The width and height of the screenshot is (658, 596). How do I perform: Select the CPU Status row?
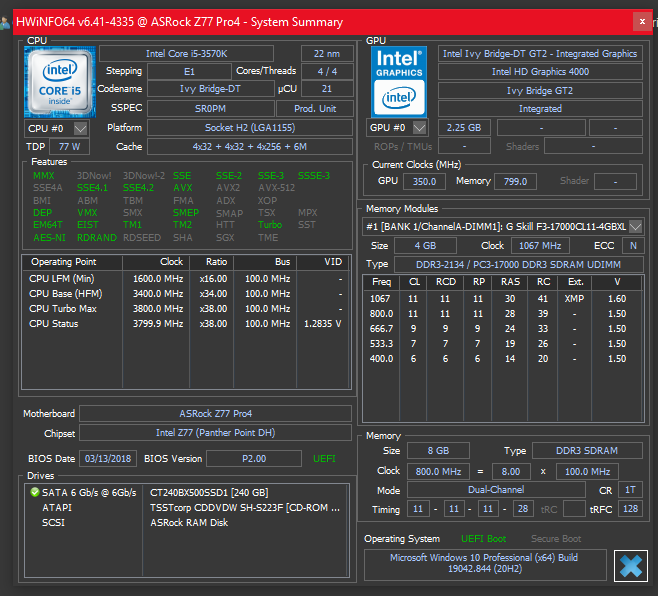pos(186,324)
